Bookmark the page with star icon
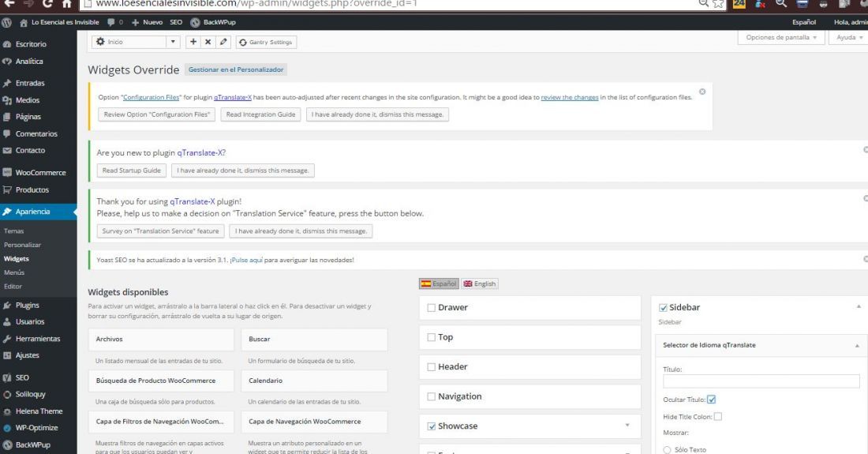 tap(718, 4)
